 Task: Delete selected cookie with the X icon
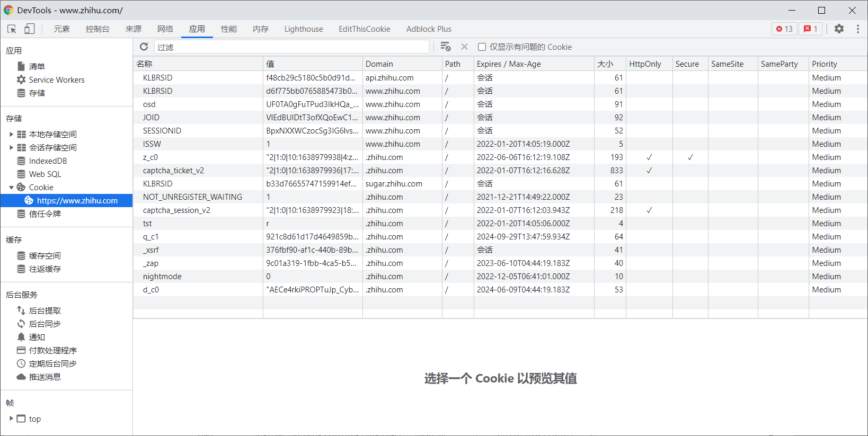tap(464, 47)
